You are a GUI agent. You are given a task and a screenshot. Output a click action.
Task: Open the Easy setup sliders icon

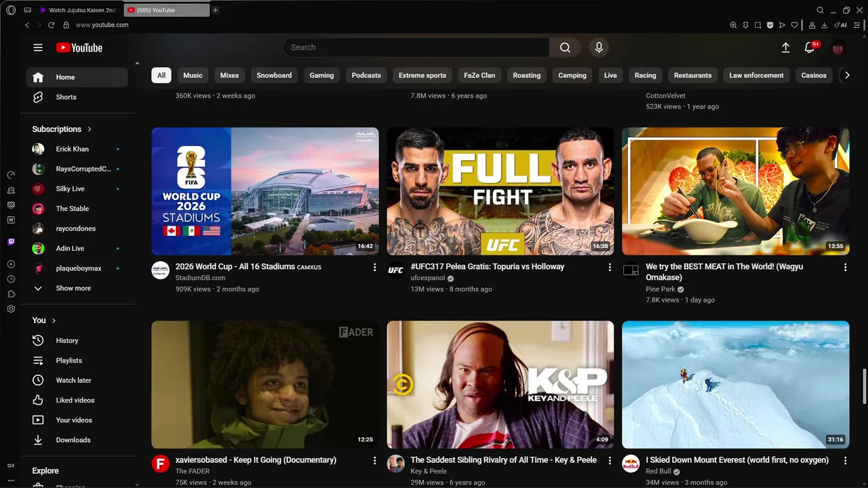(x=857, y=25)
